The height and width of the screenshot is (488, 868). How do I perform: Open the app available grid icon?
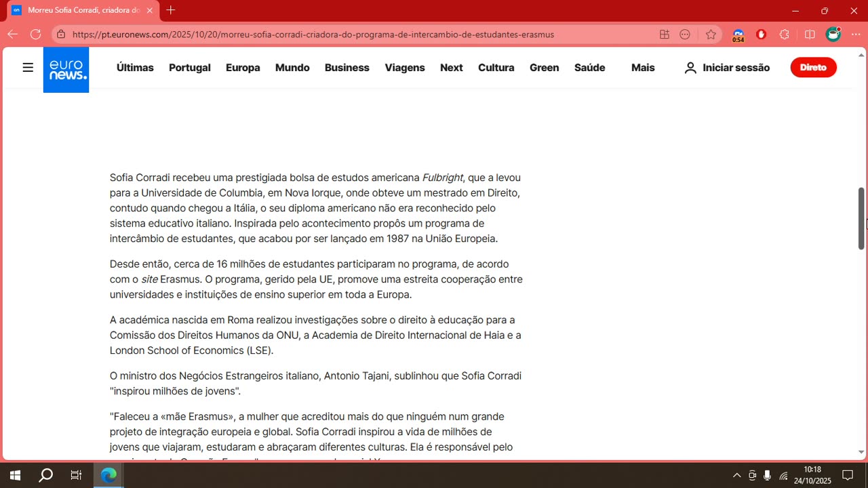click(x=665, y=34)
